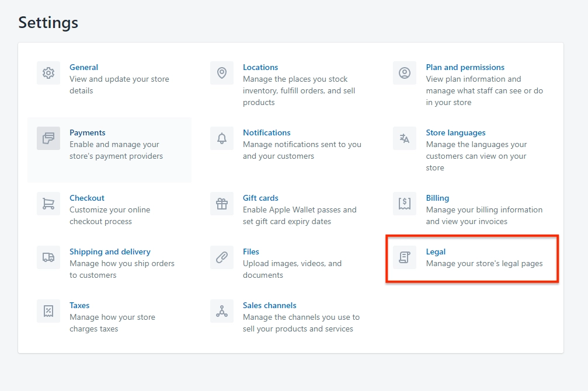Click the Payments link
The image size is (588, 391).
pos(88,132)
